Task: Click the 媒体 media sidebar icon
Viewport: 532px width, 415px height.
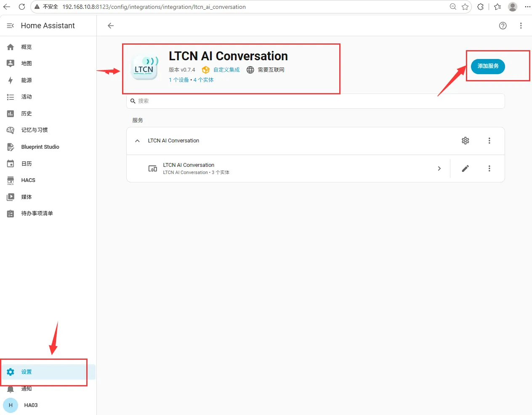Action: coord(11,197)
